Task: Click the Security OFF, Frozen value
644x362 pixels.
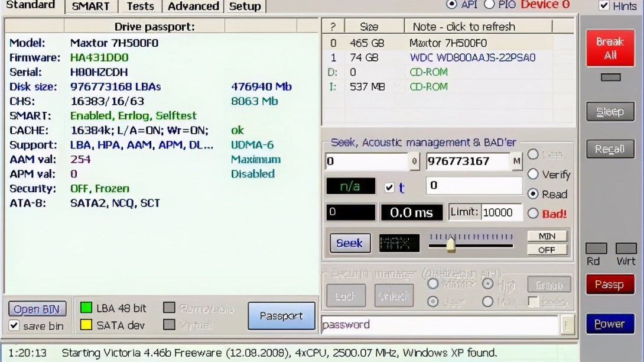Action: click(x=100, y=189)
